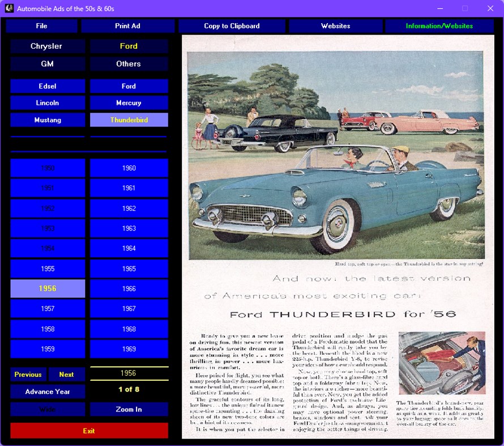Select the Mustang model

point(47,120)
